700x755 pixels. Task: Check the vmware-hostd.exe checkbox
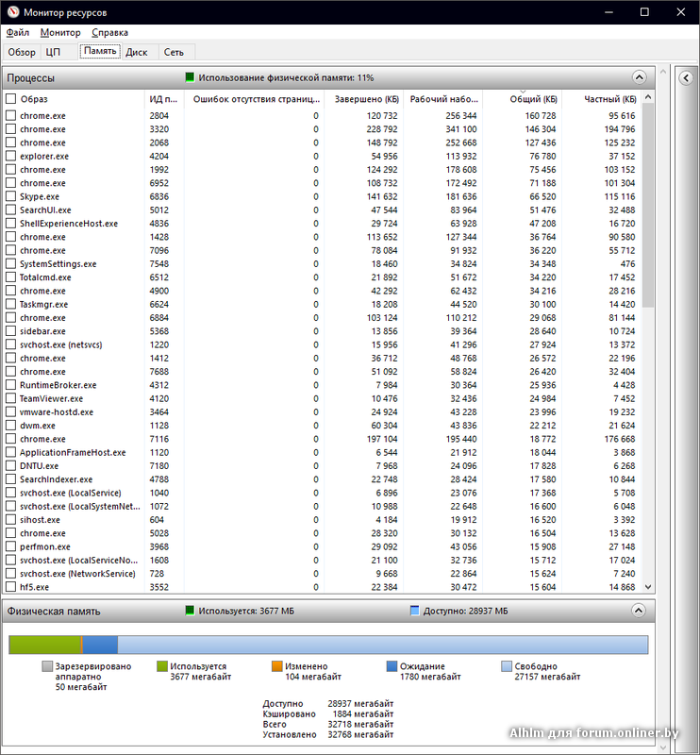10,412
